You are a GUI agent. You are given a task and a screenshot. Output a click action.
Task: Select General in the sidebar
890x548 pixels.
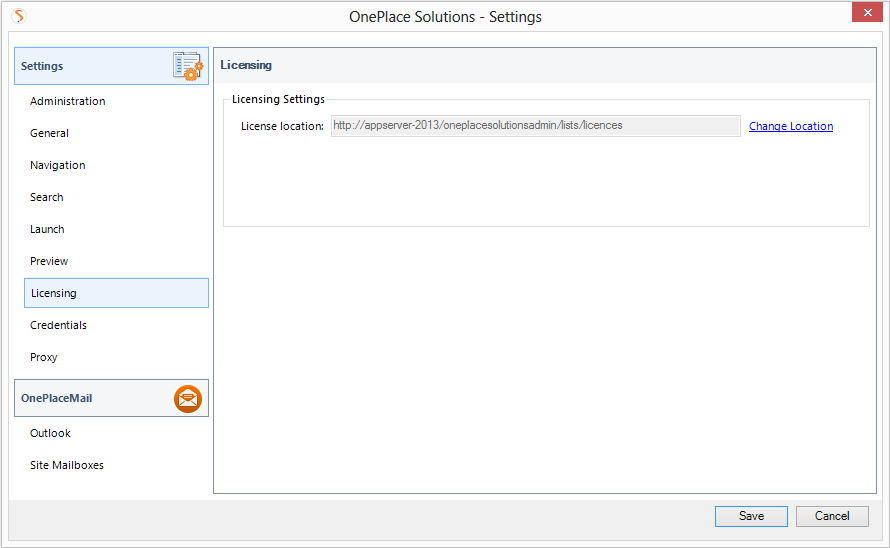pos(49,133)
